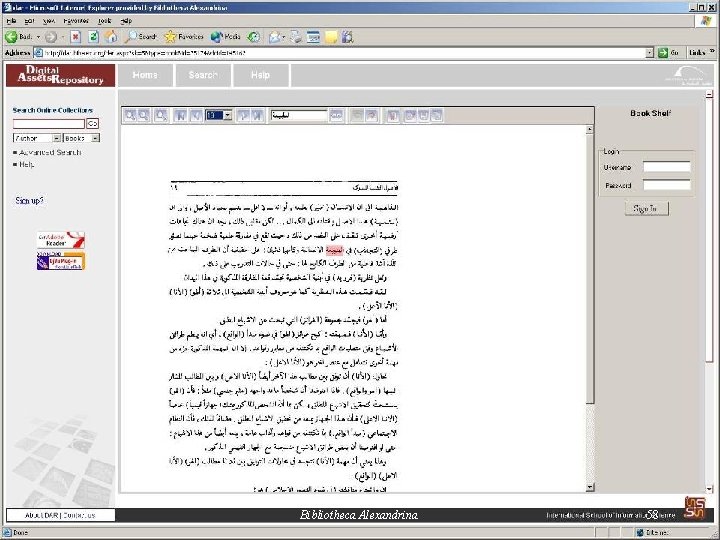
Task: Click find button beside in-book search box
Action: point(337,115)
